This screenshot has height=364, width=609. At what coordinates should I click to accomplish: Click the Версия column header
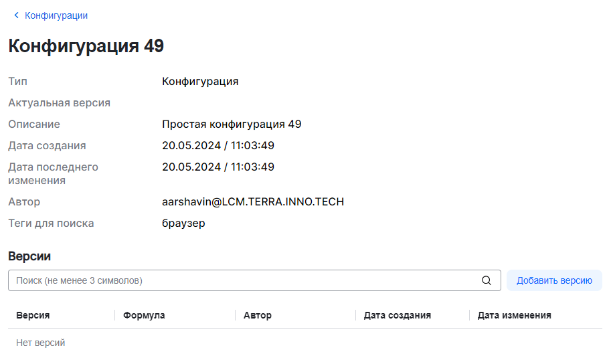(x=33, y=315)
